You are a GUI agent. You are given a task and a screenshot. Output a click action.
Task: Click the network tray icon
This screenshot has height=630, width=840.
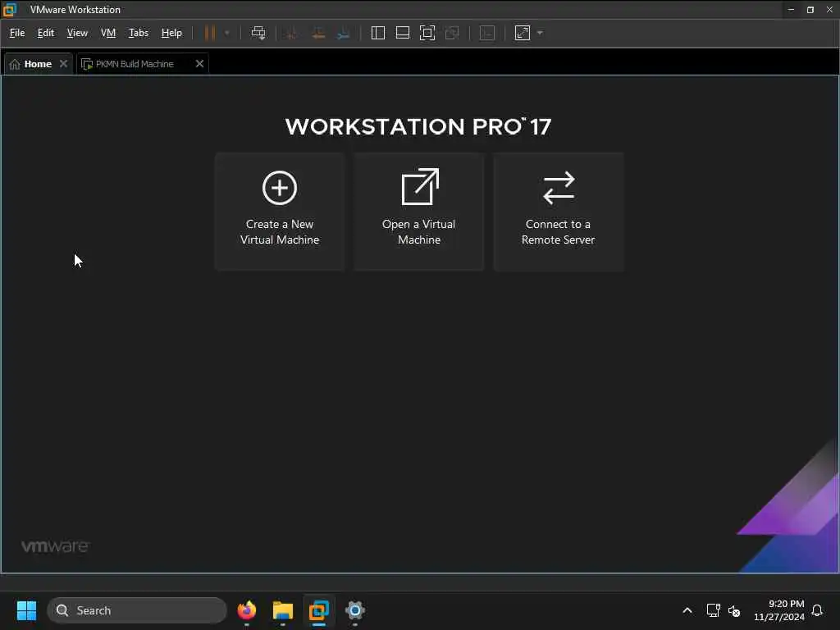(x=713, y=610)
